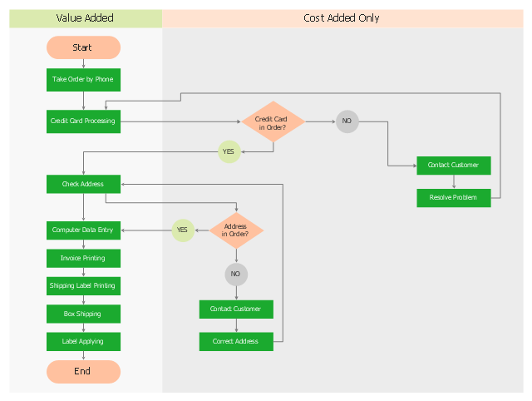Click the Correct Address box
This screenshot has width=532, height=401.
click(x=236, y=341)
